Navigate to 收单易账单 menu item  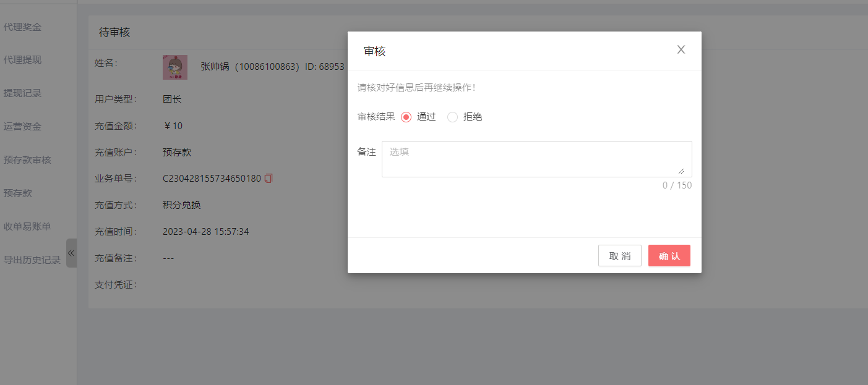pyautogui.click(x=27, y=227)
